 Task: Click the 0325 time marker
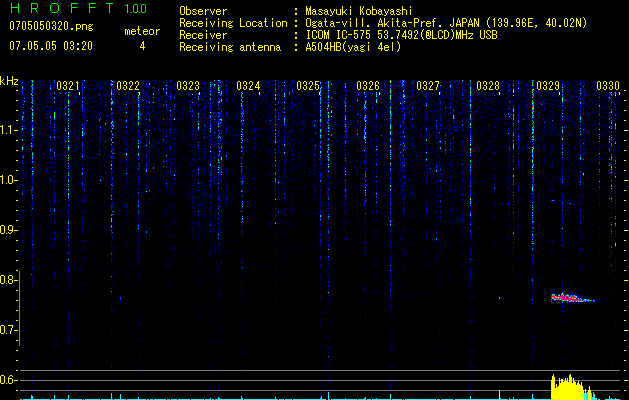[x=308, y=86]
